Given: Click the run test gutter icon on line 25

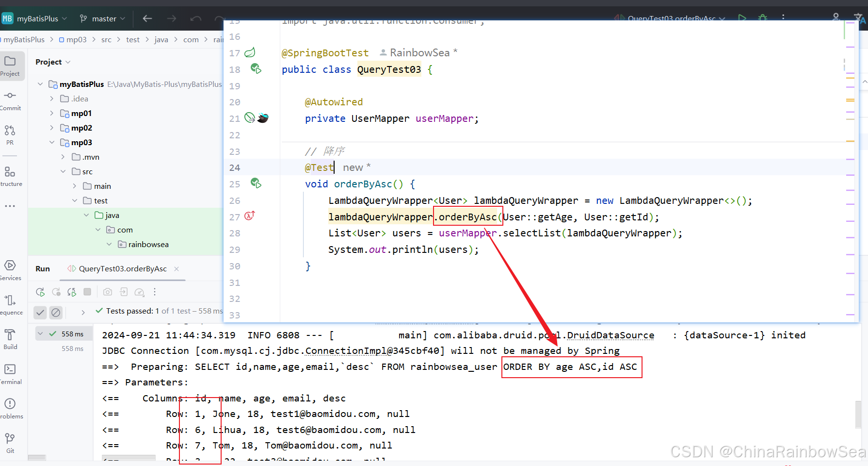Looking at the screenshot, I should pos(256,183).
